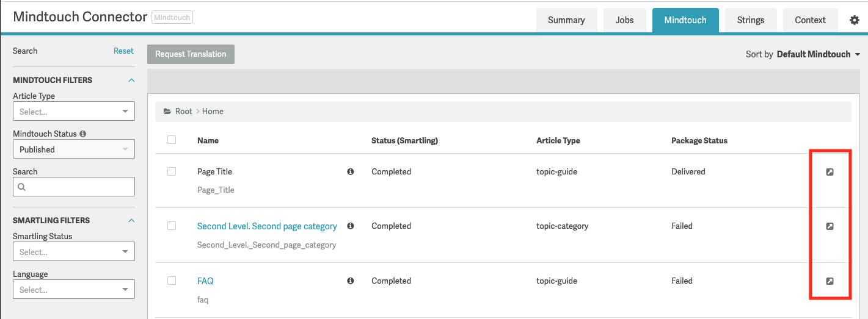Open external link icon for Page Title row
This screenshot has height=319, width=868.
tap(830, 172)
